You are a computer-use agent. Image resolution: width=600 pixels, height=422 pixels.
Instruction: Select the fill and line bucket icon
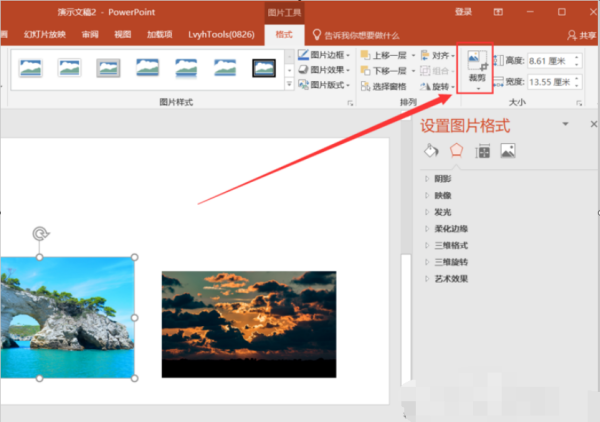click(431, 151)
